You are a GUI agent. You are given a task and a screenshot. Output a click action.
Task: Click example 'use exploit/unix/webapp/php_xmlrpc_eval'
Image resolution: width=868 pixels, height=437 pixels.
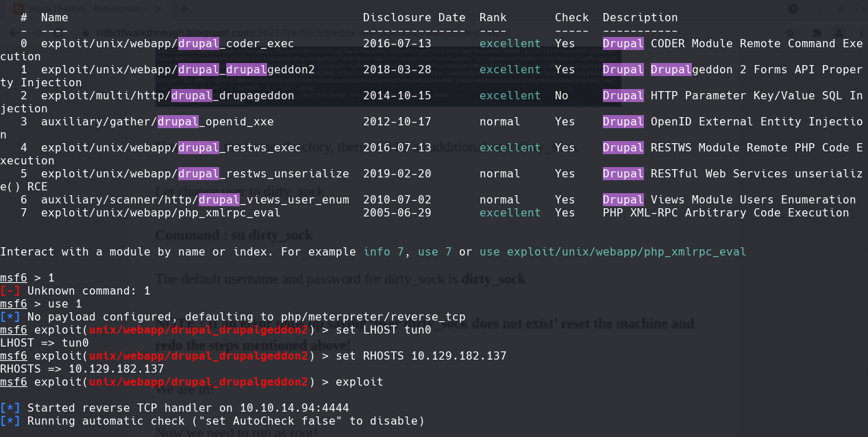pyautogui.click(x=613, y=252)
